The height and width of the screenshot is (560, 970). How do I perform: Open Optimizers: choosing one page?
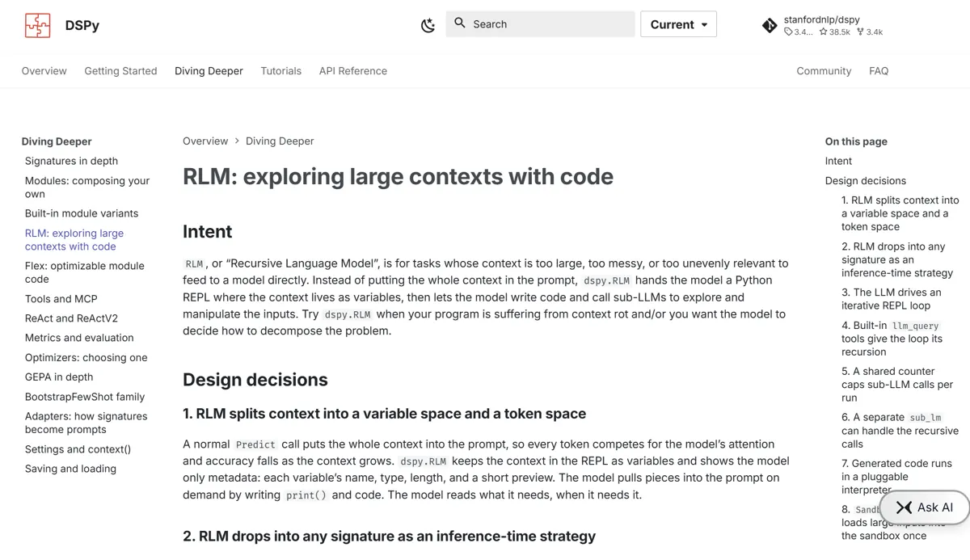[86, 357]
